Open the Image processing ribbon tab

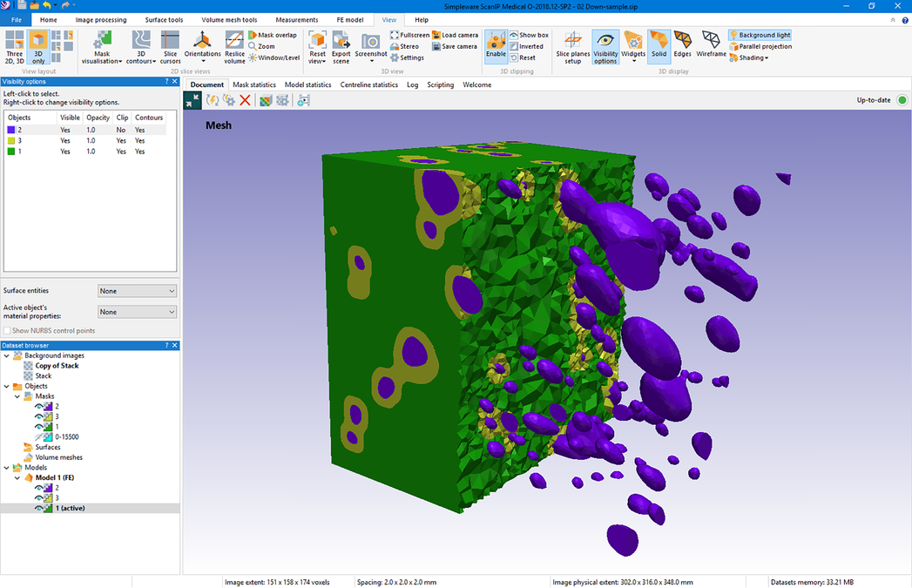(99, 19)
